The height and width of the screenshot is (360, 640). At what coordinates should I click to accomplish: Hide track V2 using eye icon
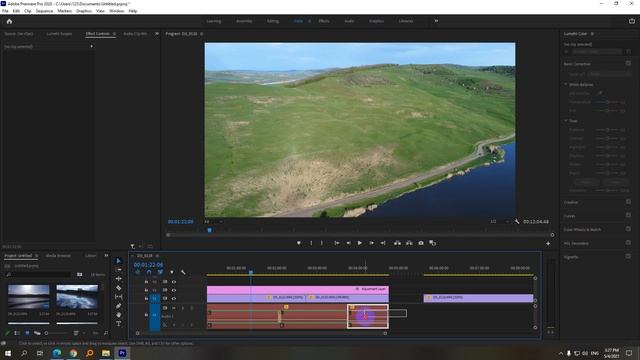pos(174,290)
